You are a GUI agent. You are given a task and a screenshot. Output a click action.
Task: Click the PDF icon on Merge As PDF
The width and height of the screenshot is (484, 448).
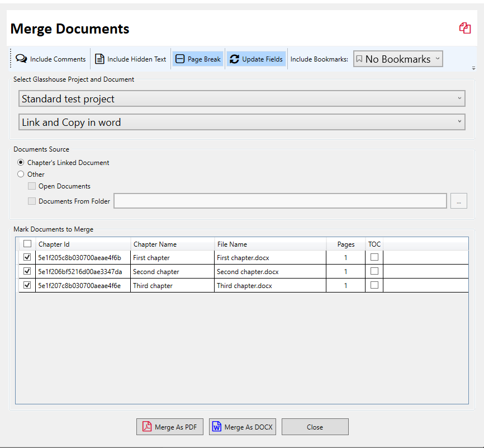click(147, 426)
